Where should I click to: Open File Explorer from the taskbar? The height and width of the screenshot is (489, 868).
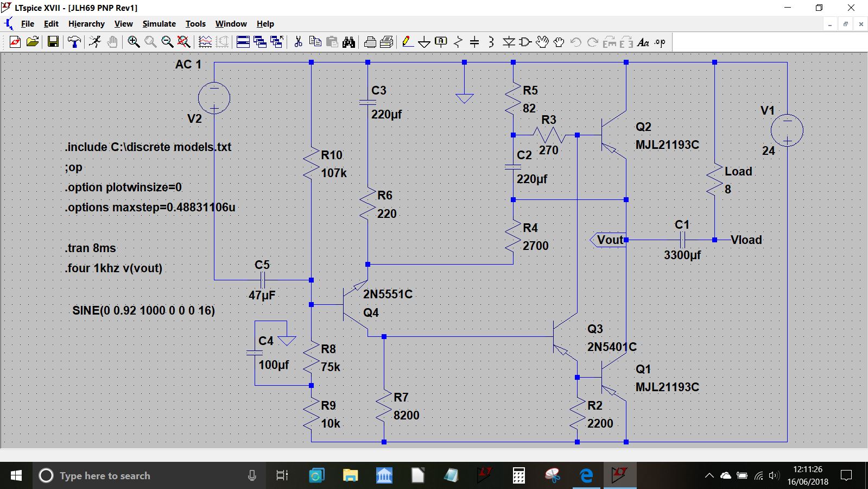coord(350,475)
